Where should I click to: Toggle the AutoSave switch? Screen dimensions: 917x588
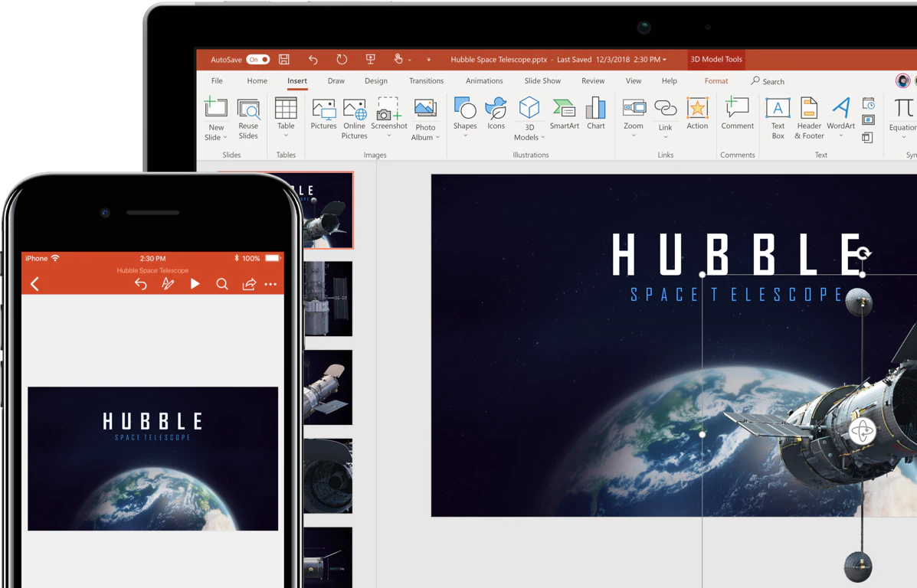point(258,60)
